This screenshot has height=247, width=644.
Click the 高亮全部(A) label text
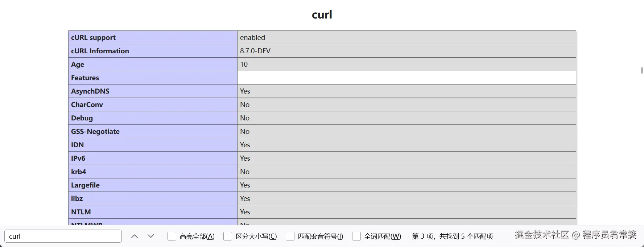[197, 236]
